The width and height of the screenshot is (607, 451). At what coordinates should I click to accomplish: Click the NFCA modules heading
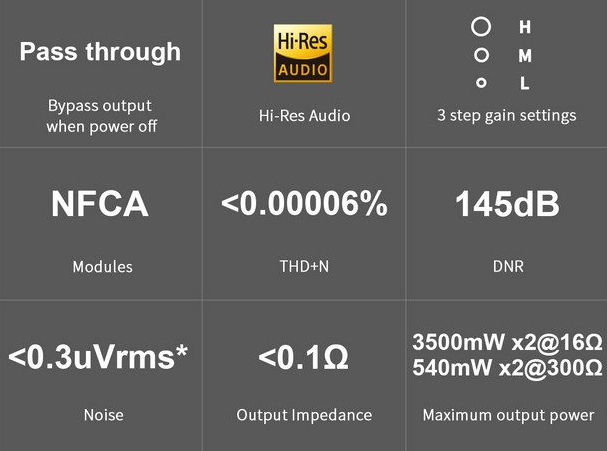click(100, 204)
